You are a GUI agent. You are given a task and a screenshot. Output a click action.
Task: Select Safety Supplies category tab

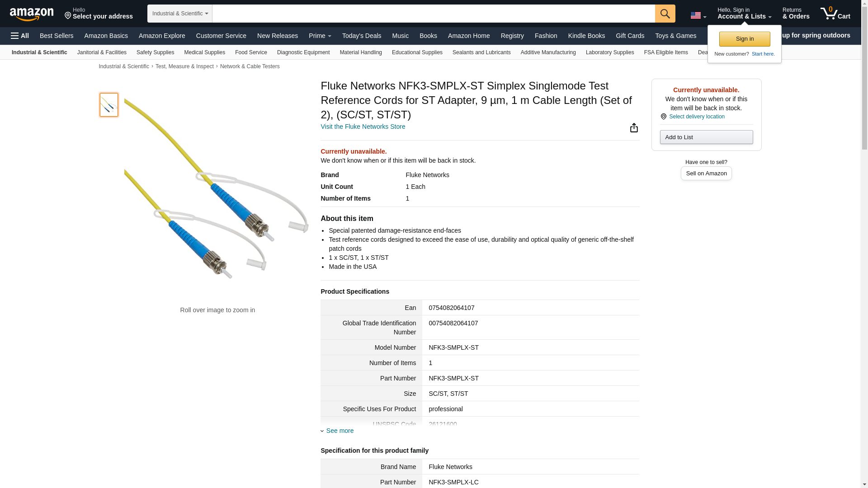[x=155, y=52]
